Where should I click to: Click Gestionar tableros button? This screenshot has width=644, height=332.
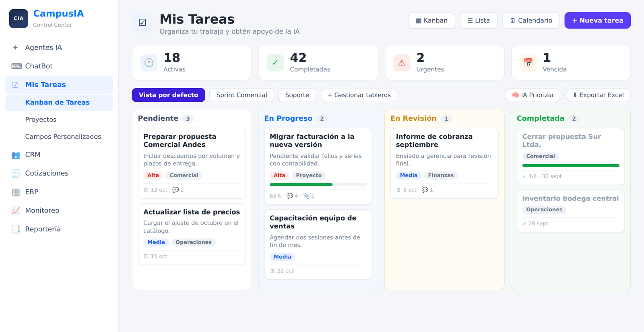(359, 95)
